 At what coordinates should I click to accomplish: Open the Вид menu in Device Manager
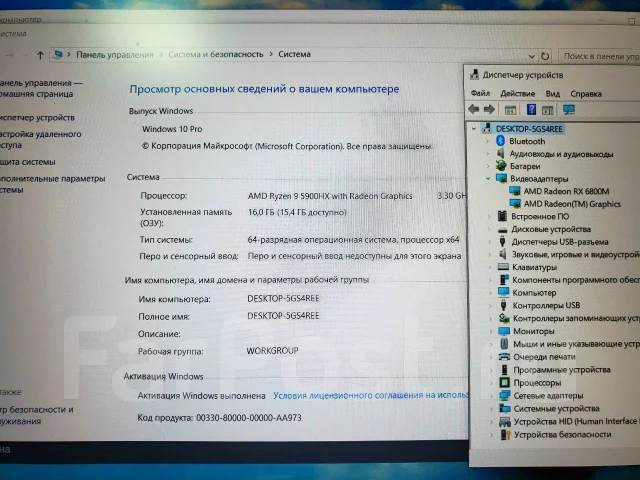[553, 94]
